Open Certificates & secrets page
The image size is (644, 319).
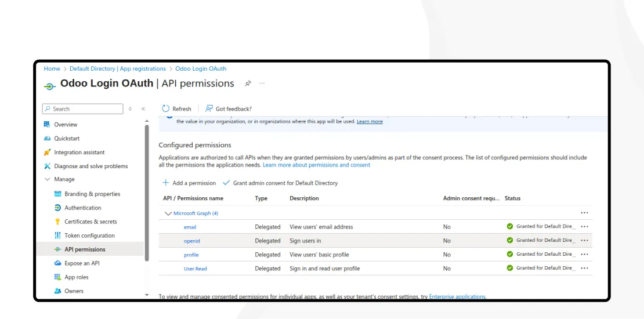(x=91, y=222)
